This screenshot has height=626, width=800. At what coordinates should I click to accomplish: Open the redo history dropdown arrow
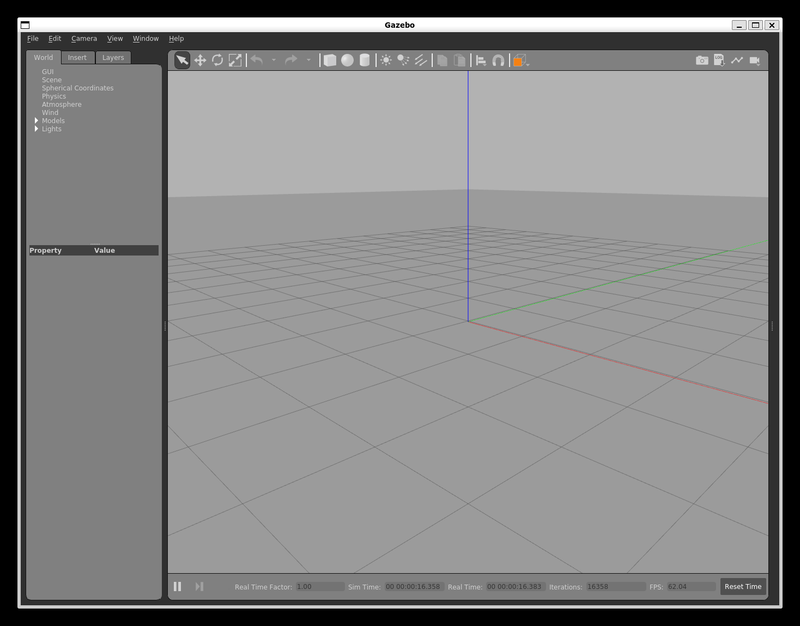[309, 60]
